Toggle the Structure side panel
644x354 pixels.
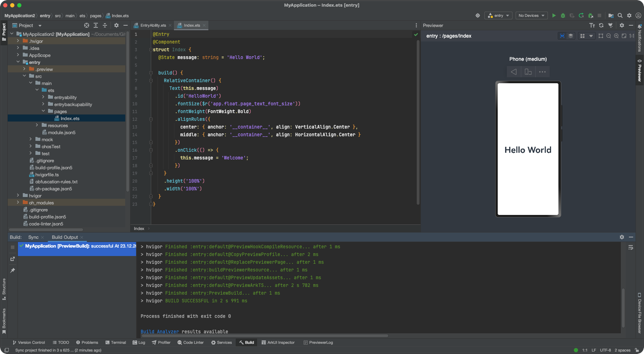point(4,289)
